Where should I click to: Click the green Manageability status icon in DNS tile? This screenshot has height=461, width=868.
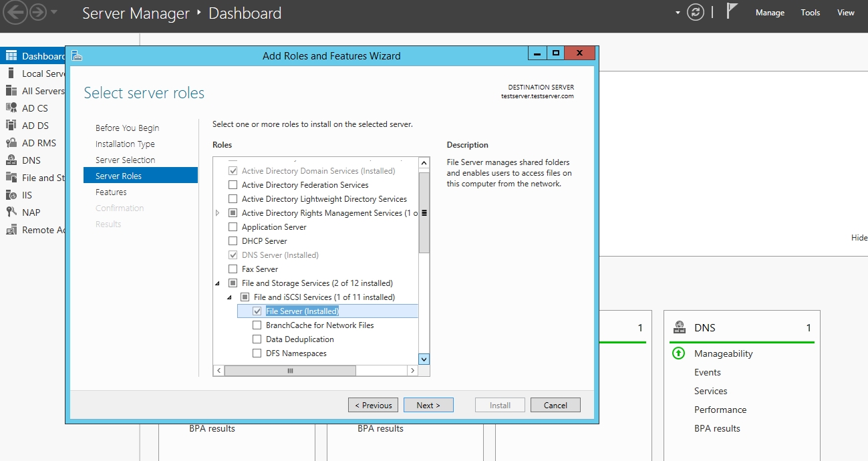[678, 353]
